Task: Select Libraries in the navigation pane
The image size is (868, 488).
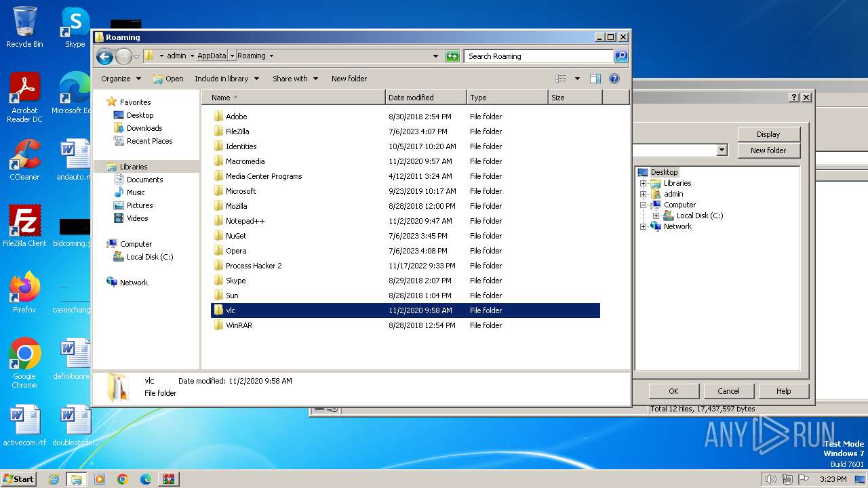Action: pos(134,167)
